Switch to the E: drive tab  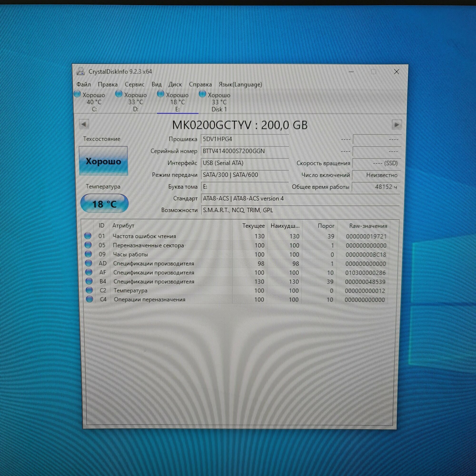pos(177,102)
